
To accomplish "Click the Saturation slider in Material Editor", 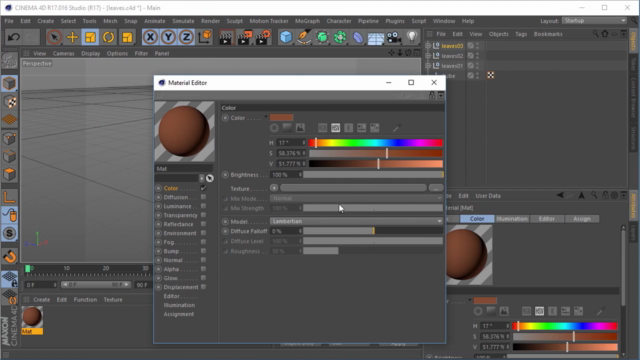I will pyautogui.click(x=376, y=153).
